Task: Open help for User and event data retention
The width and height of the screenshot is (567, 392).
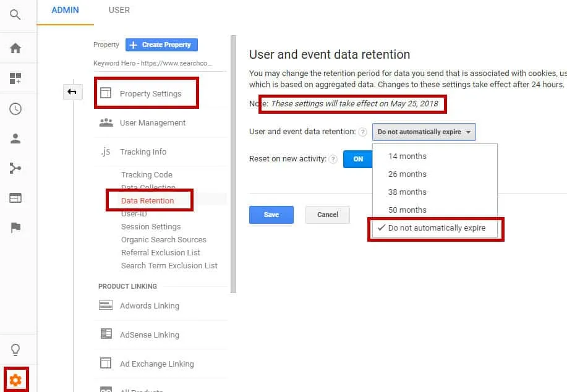Action: pyautogui.click(x=364, y=132)
